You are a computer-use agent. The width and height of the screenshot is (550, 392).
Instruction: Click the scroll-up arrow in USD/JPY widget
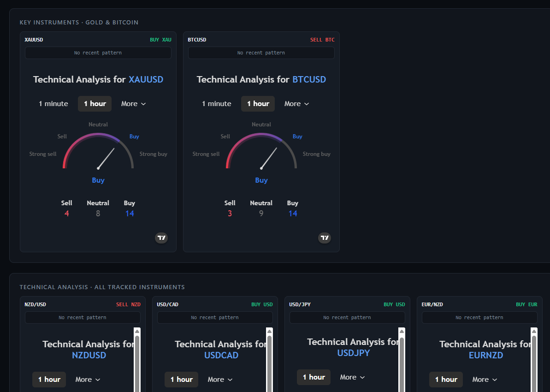pos(402,331)
